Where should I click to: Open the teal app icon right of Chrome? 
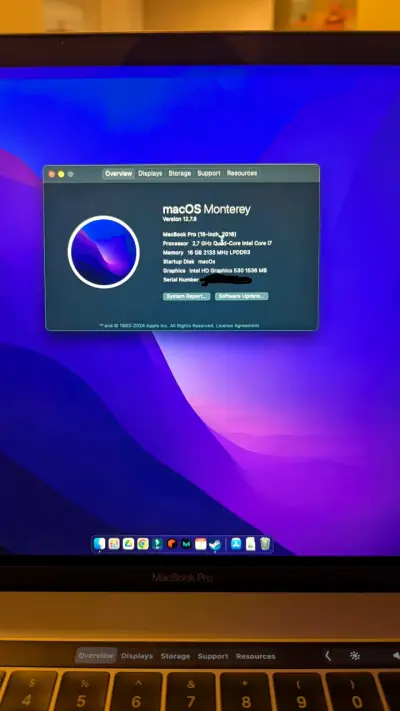(x=157, y=543)
